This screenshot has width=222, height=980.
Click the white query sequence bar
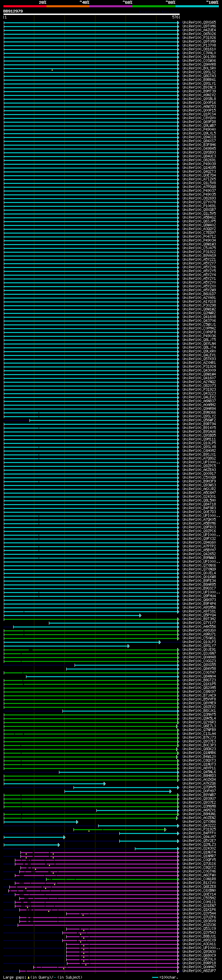pyautogui.click(x=92, y=15)
